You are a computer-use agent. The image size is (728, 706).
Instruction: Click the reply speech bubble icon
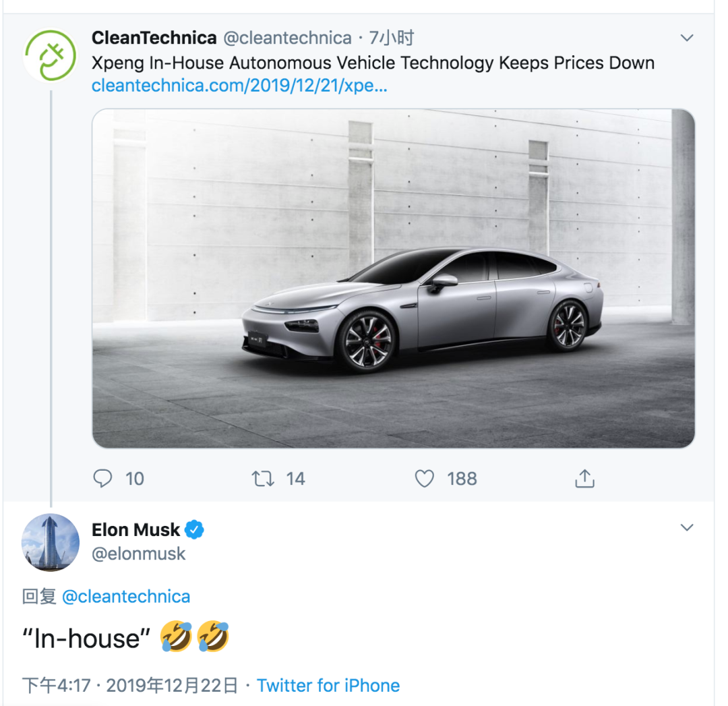click(102, 479)
